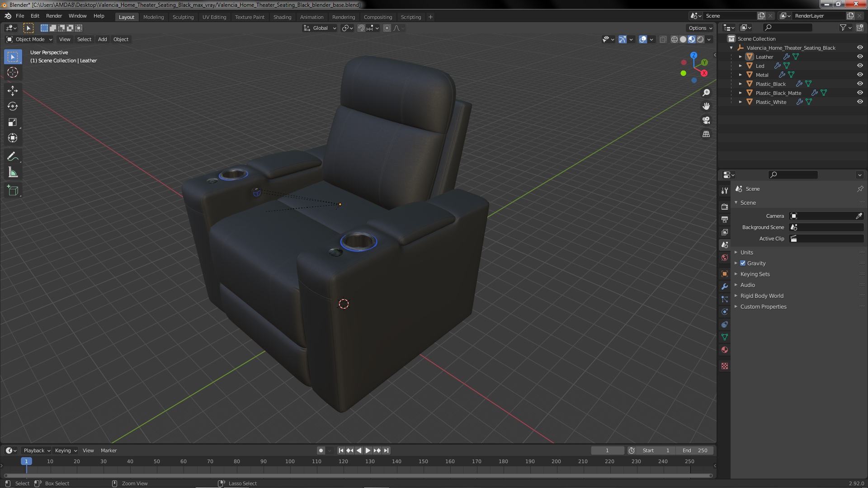Hide the Plastic_Black_Matte object
868x488 pixels.
tap(859, 93)
